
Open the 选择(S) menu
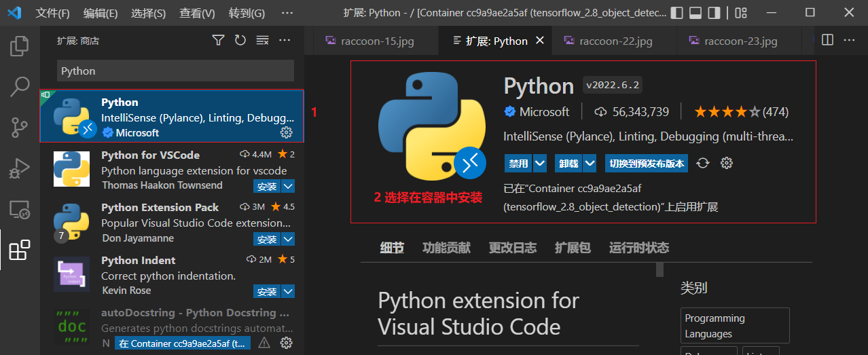point(148,13)
